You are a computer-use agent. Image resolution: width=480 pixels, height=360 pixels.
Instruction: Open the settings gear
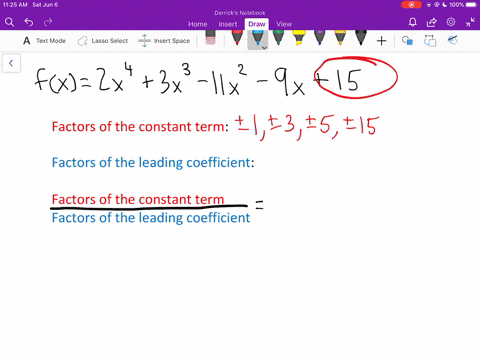(x=451, y=22)
